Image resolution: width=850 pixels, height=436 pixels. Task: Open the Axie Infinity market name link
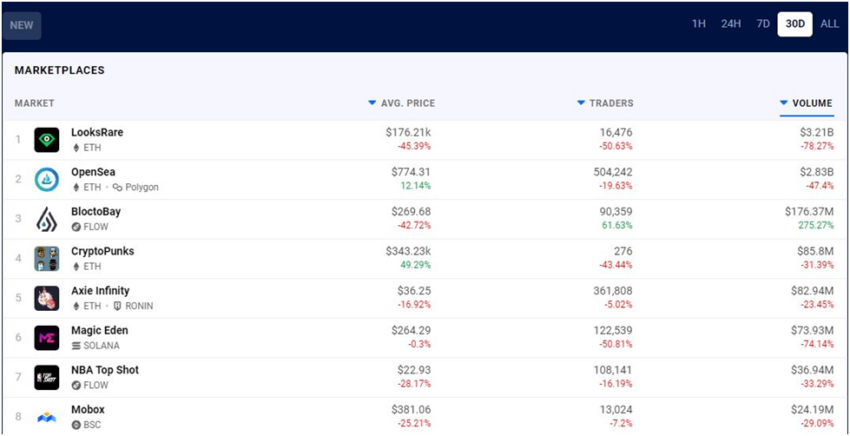point(100,291)
